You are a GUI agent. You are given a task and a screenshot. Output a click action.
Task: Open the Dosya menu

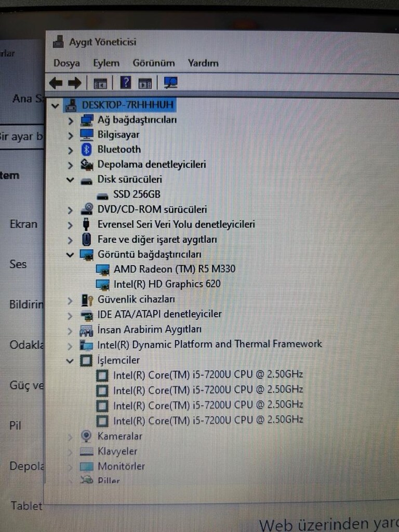tap(67, 63)
